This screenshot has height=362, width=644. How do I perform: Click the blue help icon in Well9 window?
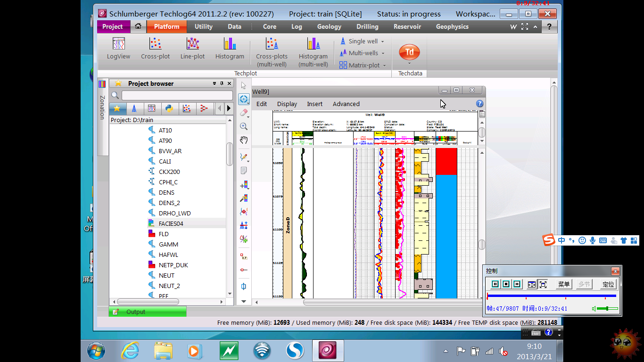tap(479, 104)
